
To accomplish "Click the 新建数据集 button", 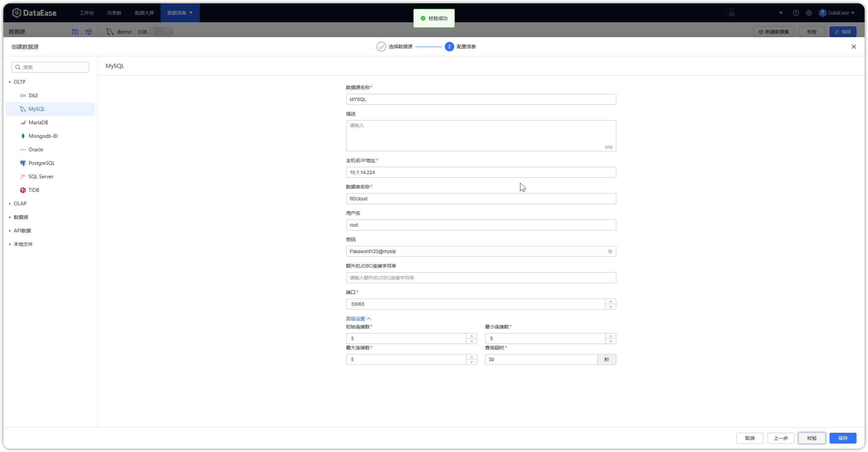I will coord(774,31).
